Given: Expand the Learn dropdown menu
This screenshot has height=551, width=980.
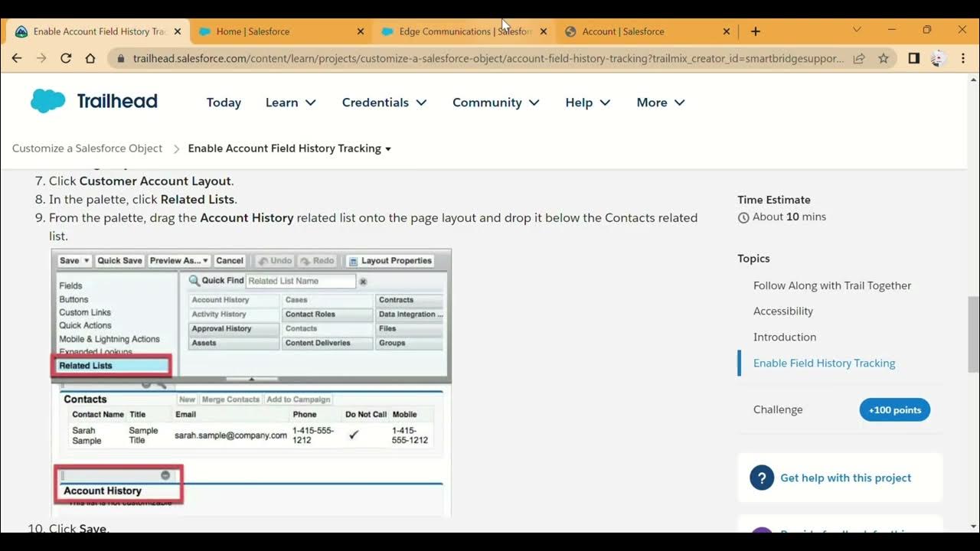Looking at the screenshot, I should tap(291, 103).
